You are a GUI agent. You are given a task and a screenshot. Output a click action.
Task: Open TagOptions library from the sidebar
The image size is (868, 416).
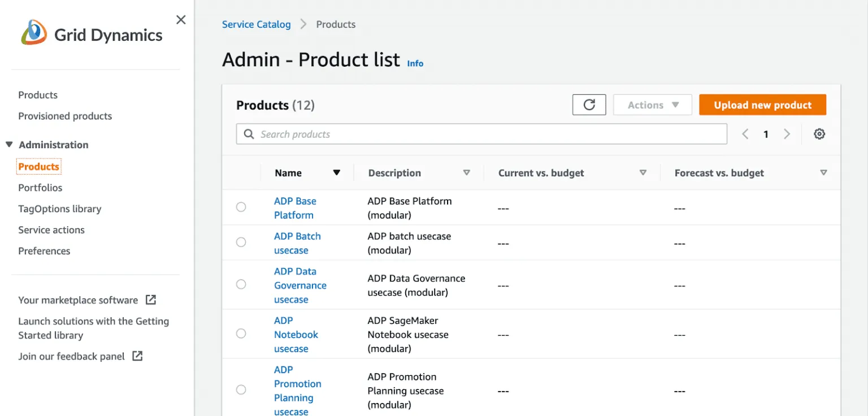(x=60, y=209)
